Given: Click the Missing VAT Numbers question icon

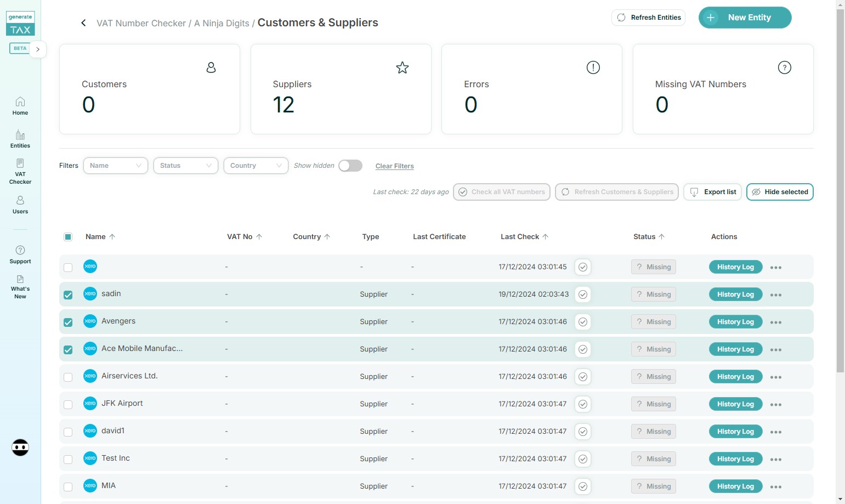Looking at the screenshot, I should pos(785,67).
